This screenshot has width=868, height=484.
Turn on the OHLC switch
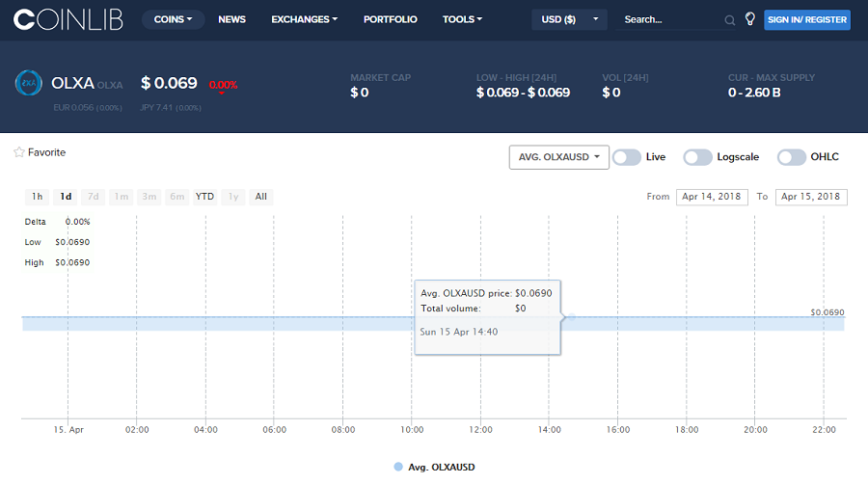point(791,157)
